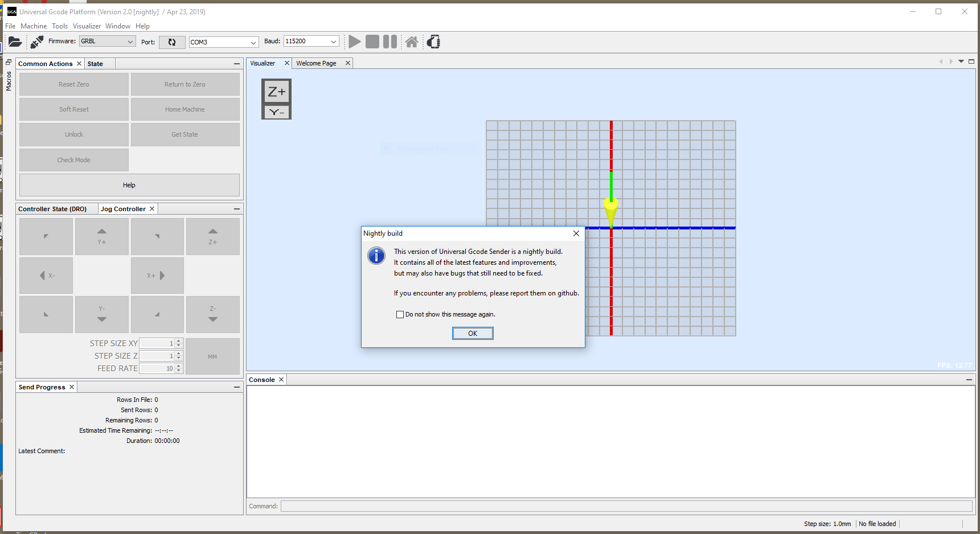The width and height of the screenshot is (980, 534).
Task: Click the Z+ view cube face
Action: coord(277,92)
